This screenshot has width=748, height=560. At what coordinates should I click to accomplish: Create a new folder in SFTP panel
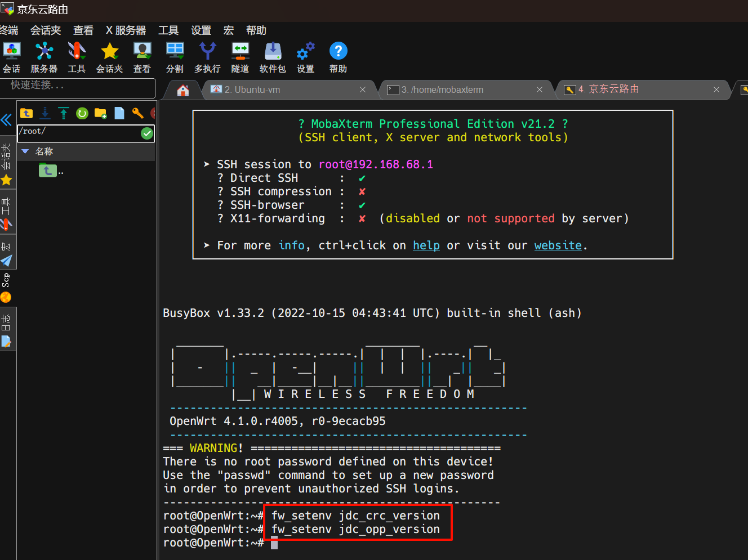101,113
